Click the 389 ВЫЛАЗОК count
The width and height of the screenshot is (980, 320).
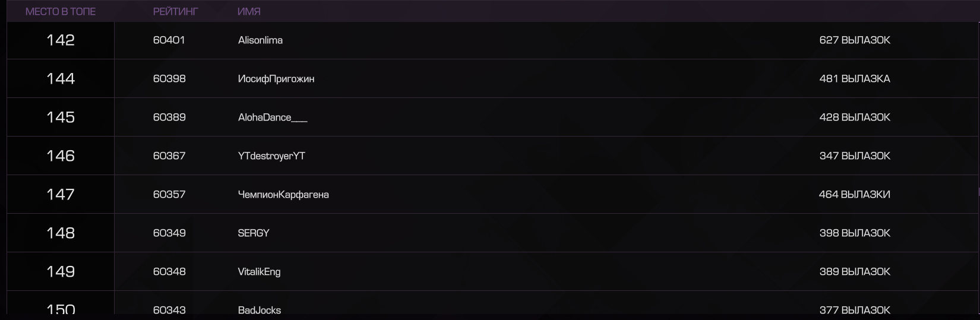pyautogui.click(x=855, y=272)
